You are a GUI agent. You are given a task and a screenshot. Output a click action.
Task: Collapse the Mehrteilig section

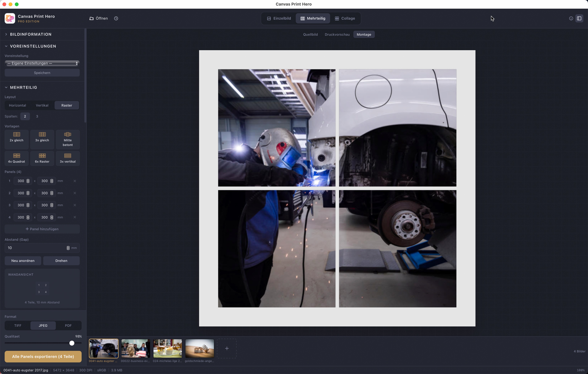(23, 87)
